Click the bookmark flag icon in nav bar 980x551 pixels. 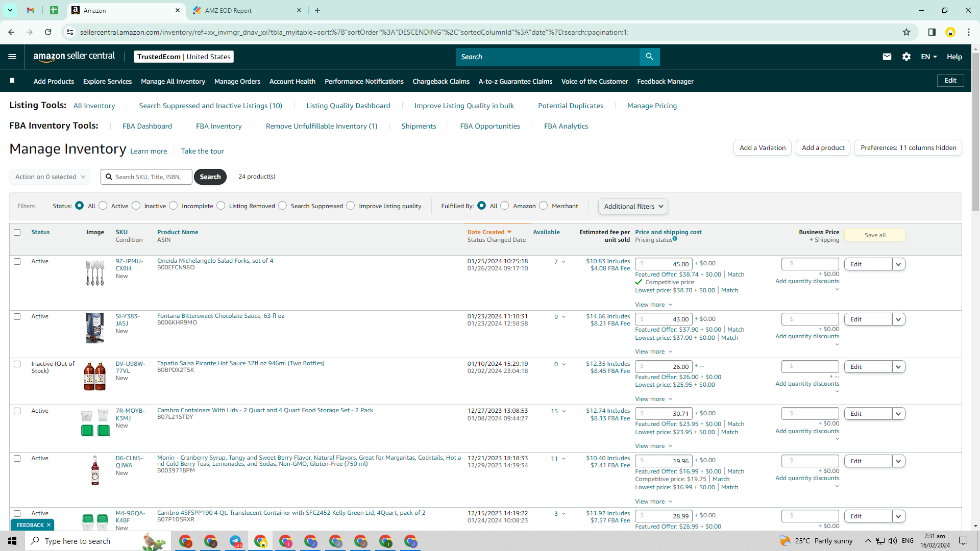point(12,81)
